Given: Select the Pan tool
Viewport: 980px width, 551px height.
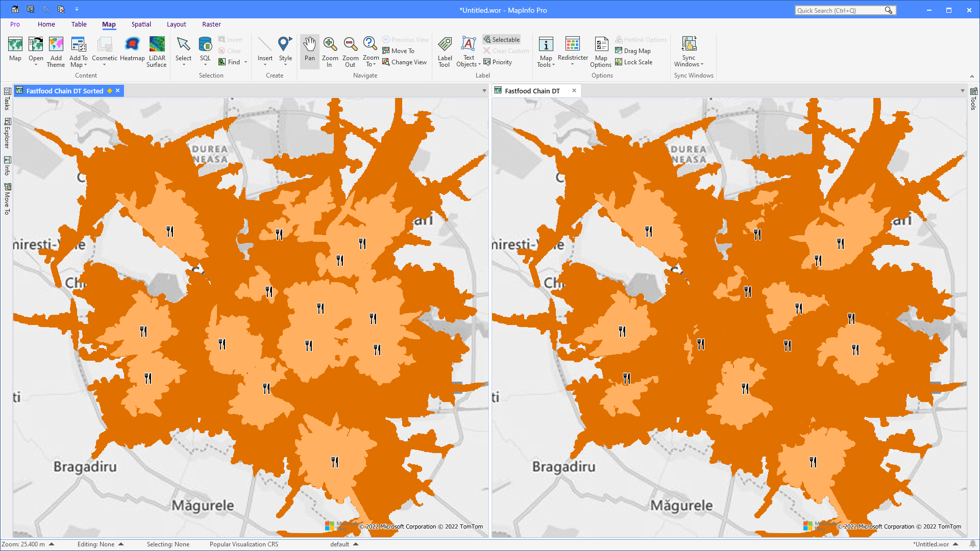Looking at the screenshot, I should point(309,51).
